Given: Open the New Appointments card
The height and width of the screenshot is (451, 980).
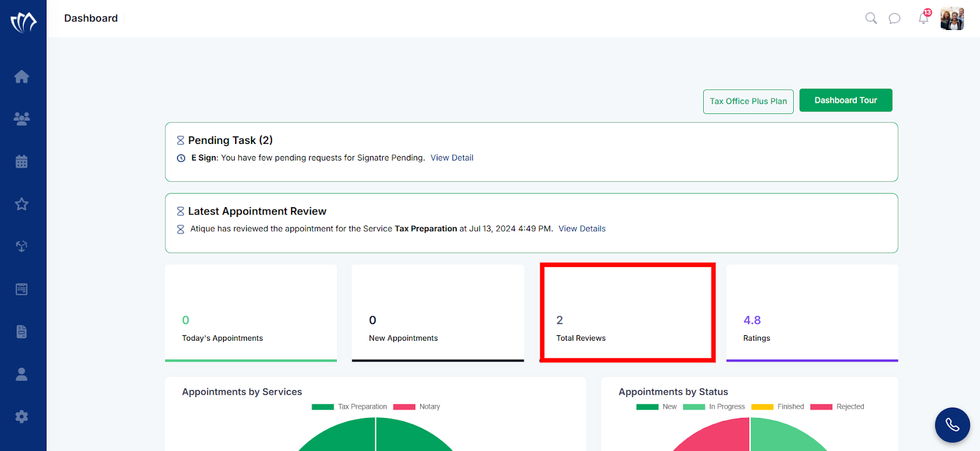Looking at the screenshot, I should tap(438, 313).
